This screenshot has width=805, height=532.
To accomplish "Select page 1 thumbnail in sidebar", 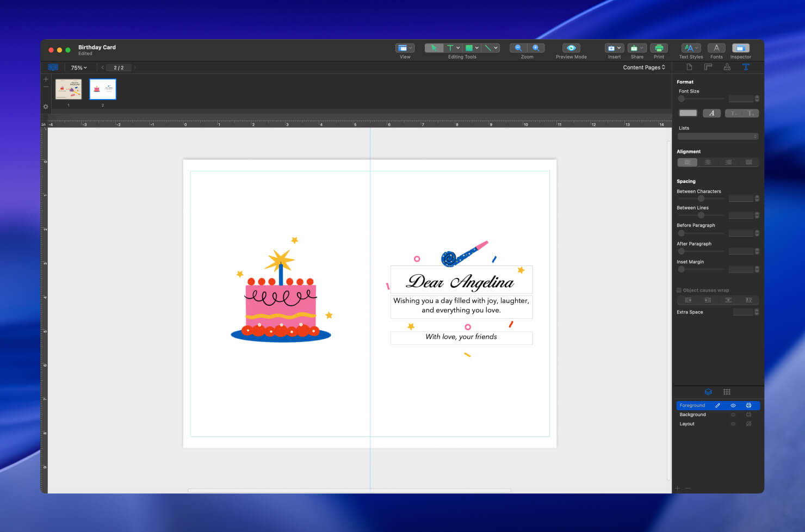I will (68, 89).
